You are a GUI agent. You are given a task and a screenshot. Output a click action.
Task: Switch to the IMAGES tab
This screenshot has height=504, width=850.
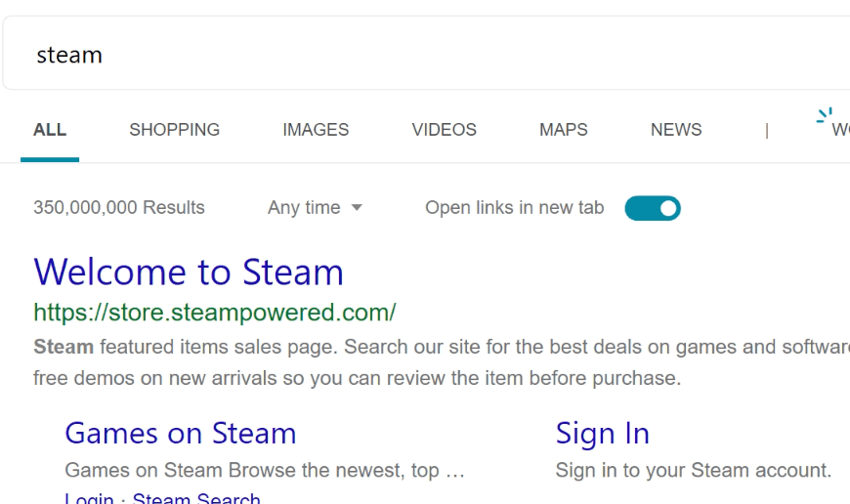point(316,130)
